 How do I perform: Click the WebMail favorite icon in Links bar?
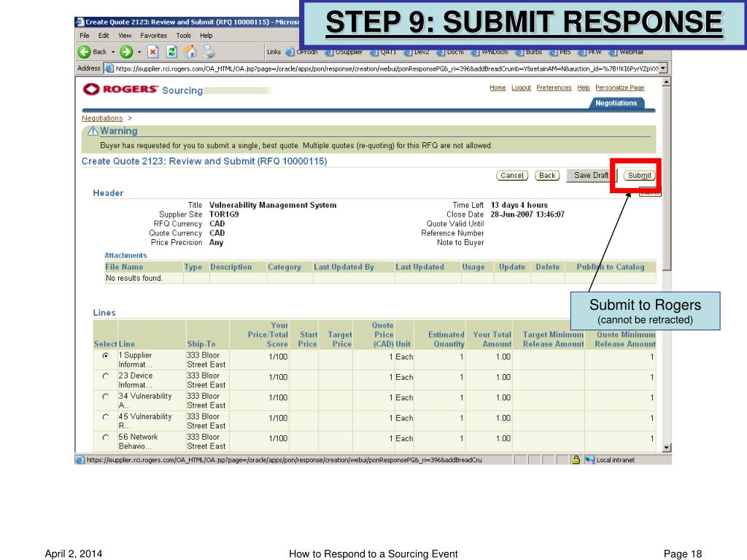pos(613,52)
